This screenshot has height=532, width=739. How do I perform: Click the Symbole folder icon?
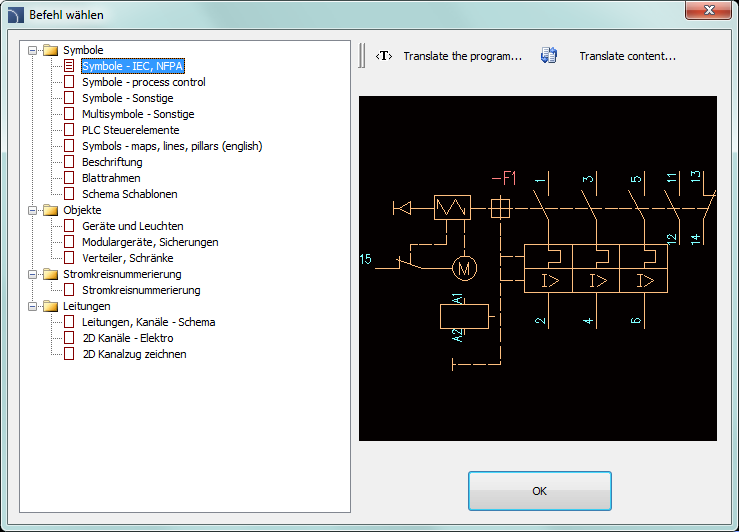[x=50, y=50]
